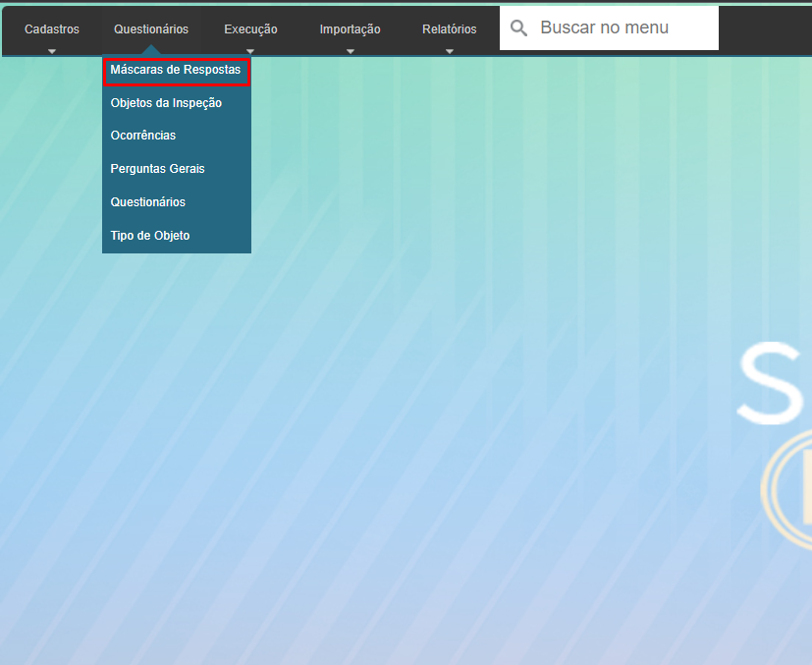Open the Execução menu
The image size is (812, 665).
(x=250, y=29)
